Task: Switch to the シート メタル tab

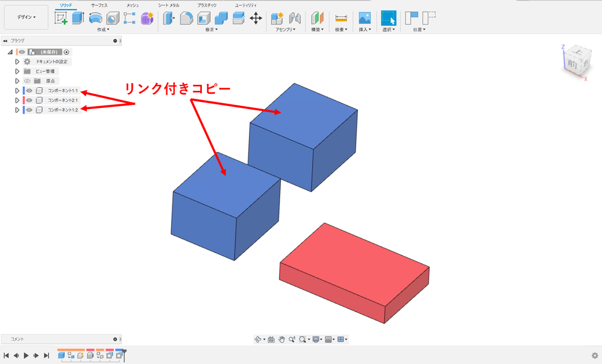Action: [169, 5]
